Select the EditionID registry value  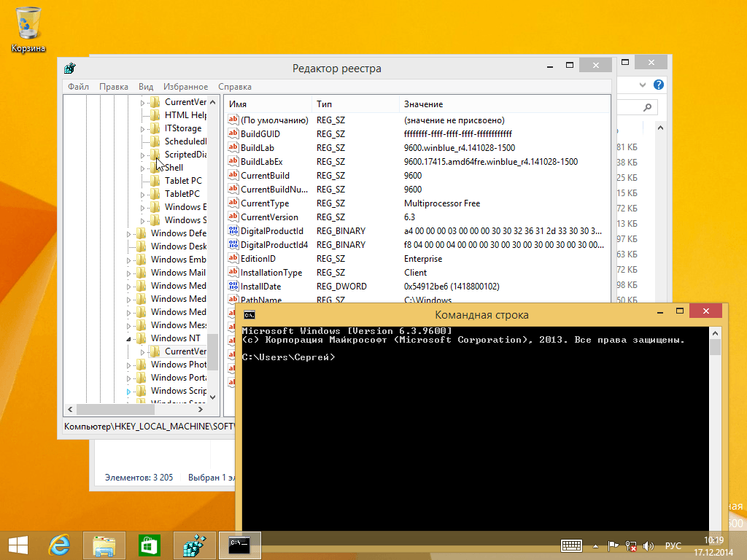(258, 259)
